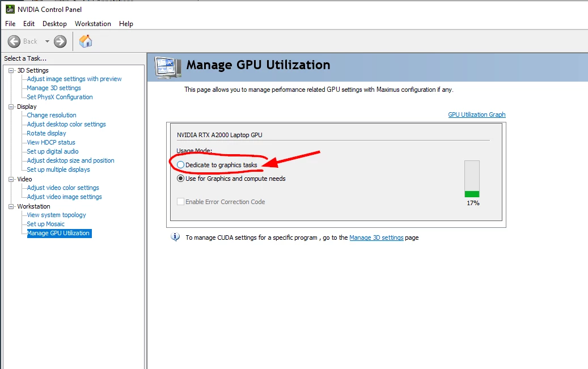Open Adjust desktop size and position
This screenshot has height=369, width=588.
pos(70,160)
